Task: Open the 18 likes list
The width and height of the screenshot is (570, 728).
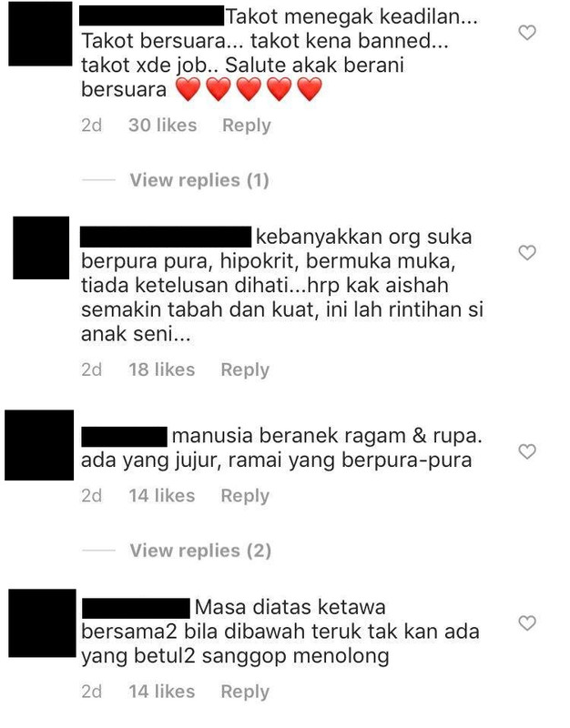Action: pyautogui.click(x=162, y=370)
